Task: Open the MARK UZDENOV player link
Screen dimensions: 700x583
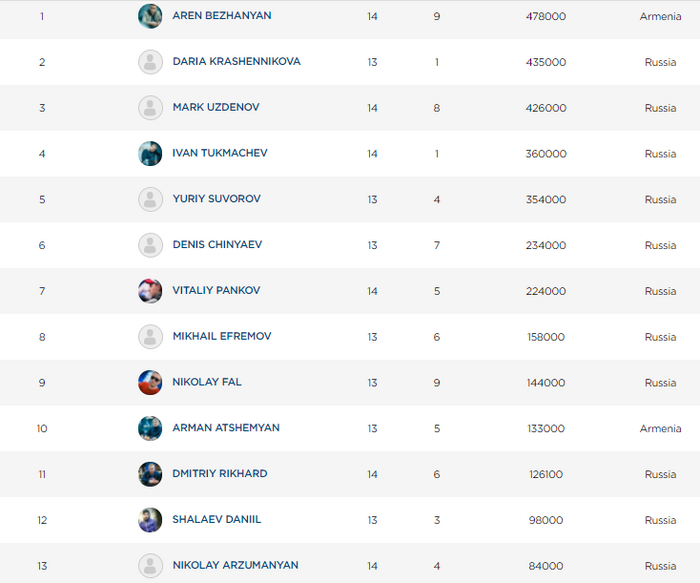Action: tap(215, 108)
